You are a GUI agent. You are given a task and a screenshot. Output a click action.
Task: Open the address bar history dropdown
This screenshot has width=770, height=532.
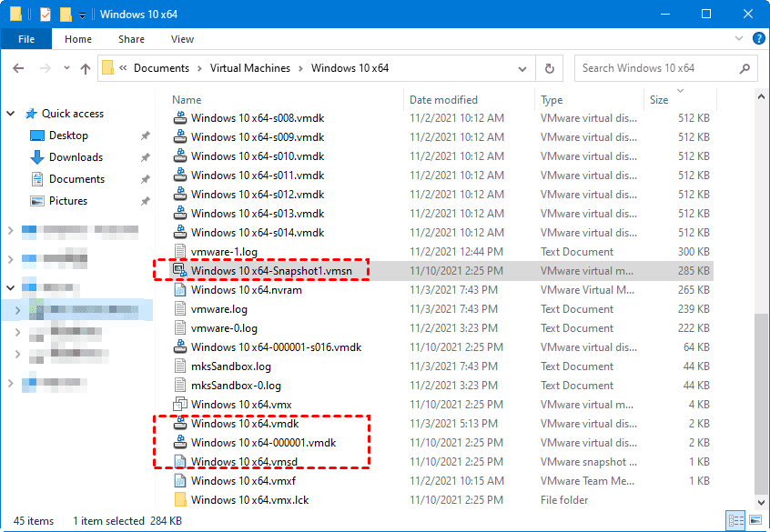522,69
